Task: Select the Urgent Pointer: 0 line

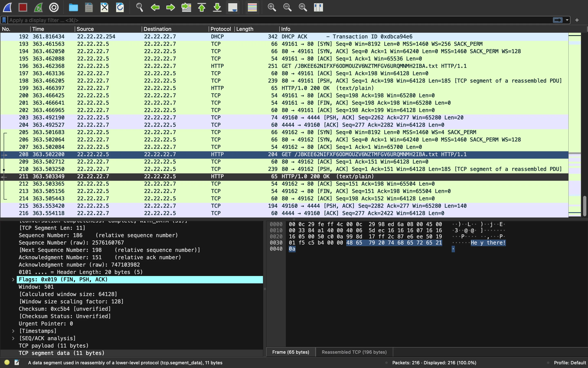Action: (140, 324)
